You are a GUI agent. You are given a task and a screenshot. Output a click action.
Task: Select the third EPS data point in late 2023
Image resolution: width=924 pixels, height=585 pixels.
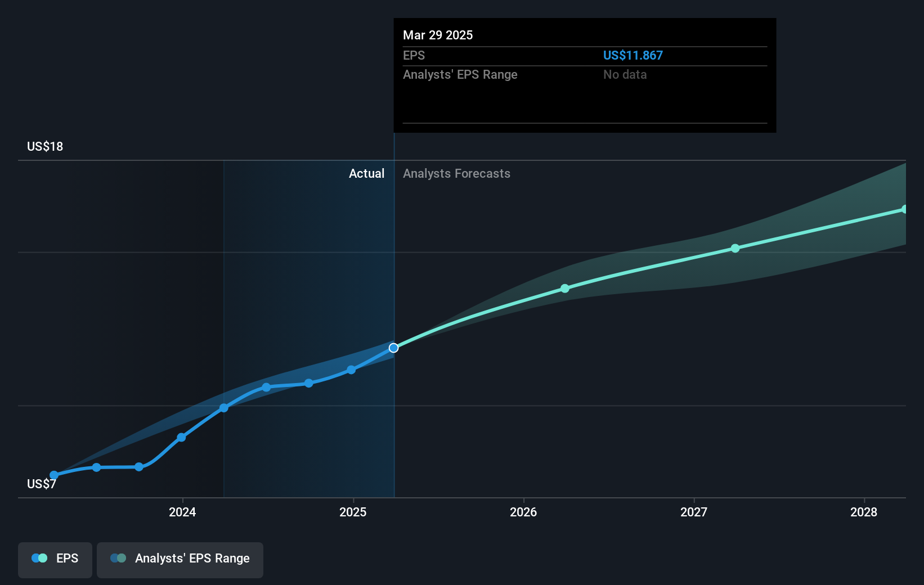(139, 467)
